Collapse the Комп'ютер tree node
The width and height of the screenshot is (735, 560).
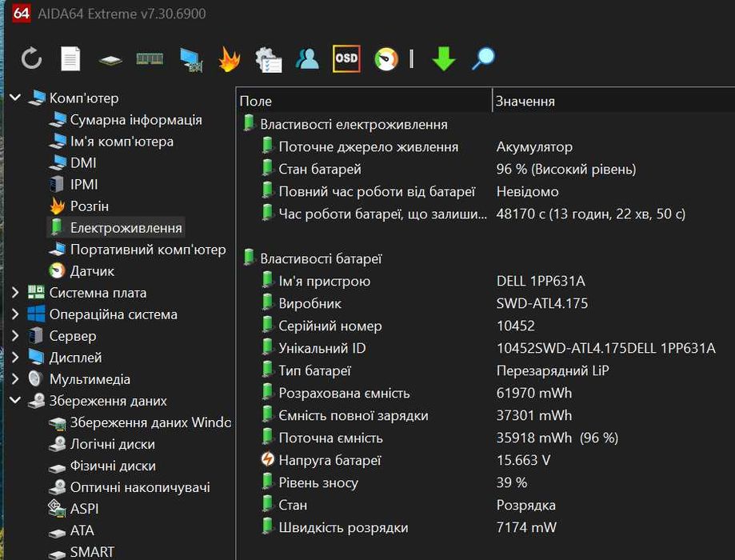click(x=15, y=98)
